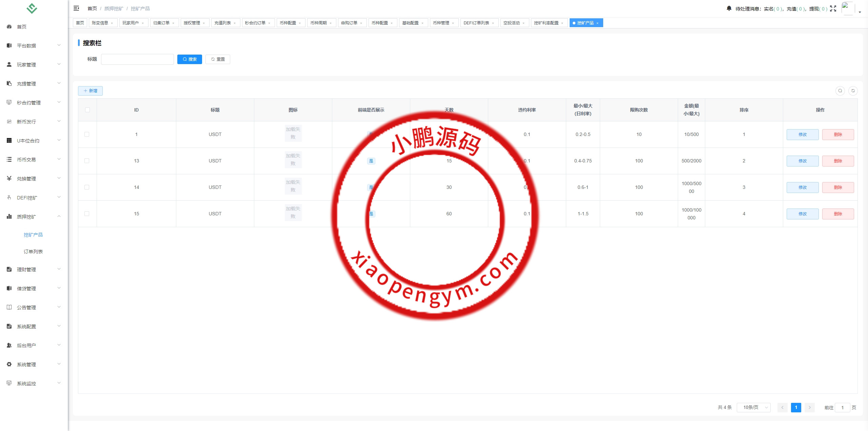Open 订单列表 in the sidebar submenu

[x=33, y=252]
